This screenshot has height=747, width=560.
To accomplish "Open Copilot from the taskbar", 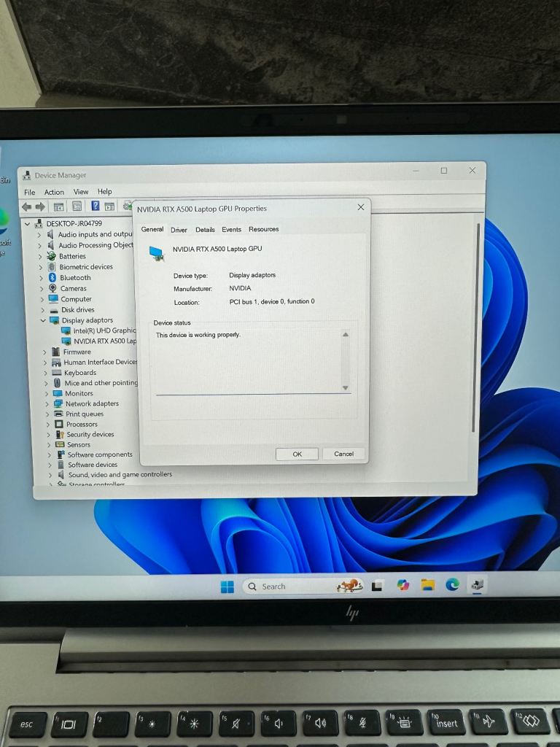I will (x=402, y=585).
